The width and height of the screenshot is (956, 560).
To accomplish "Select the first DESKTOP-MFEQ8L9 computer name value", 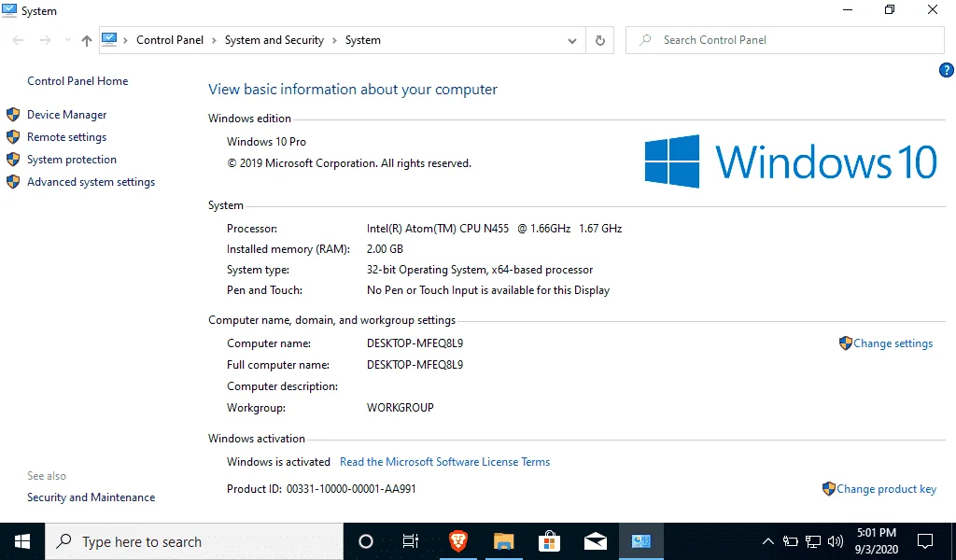I will [x=415, y=343].
